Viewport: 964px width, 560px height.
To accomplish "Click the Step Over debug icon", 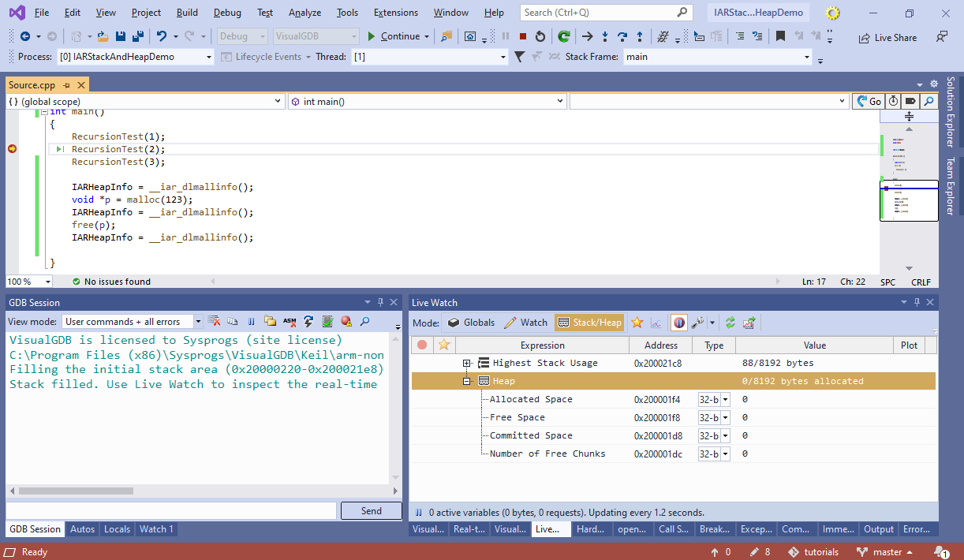I will pos(622,36).
